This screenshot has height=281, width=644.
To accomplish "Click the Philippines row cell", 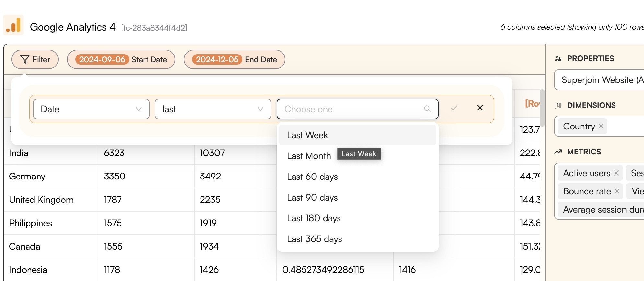I will tap(51, 223).
